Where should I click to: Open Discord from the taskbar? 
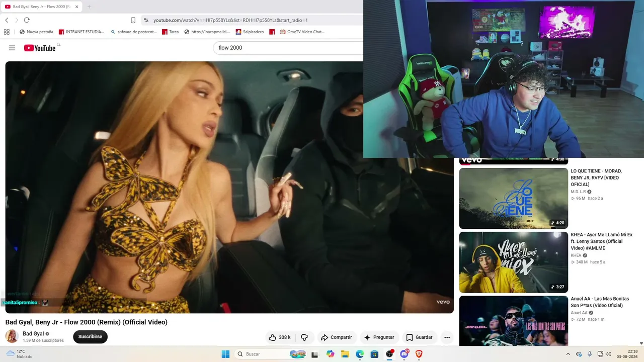coord(404,354)
